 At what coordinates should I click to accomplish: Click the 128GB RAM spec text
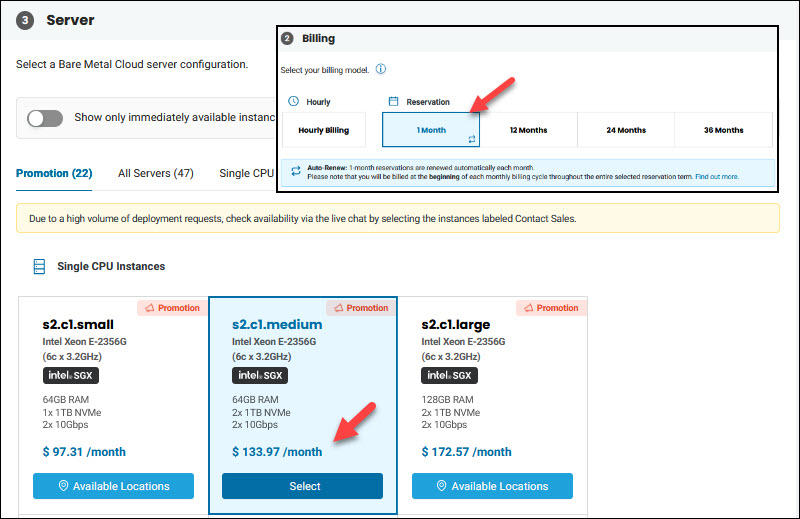[447, 400]
